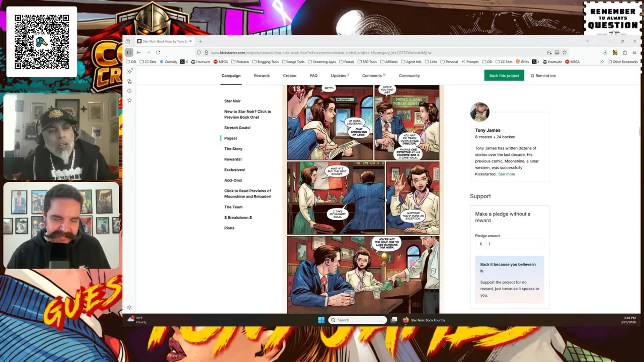This screenshot has width=644, height=362.
Task: Click New to Star Noir preview link
Action: click(x=248, y=114)
